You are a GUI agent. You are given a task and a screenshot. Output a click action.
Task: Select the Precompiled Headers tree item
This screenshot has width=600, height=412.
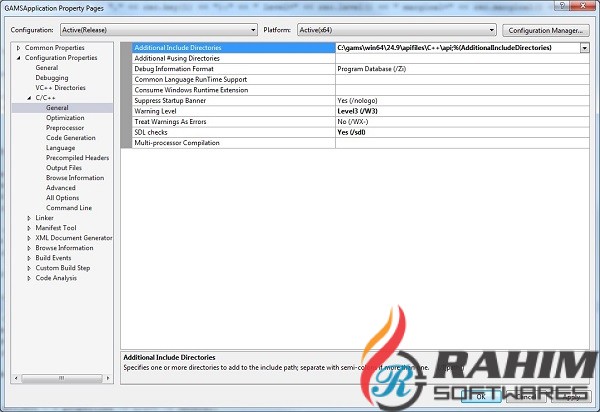click(77, 158)
